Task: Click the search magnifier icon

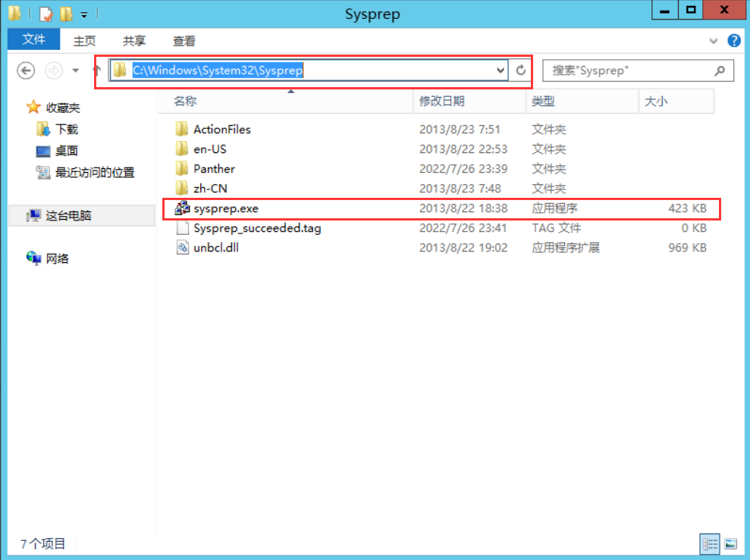Action: tap(720, 70)
